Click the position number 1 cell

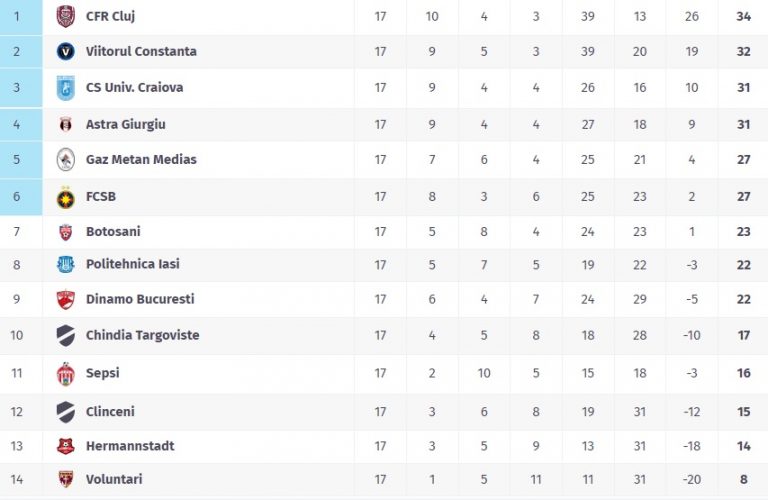pos(17,16)
